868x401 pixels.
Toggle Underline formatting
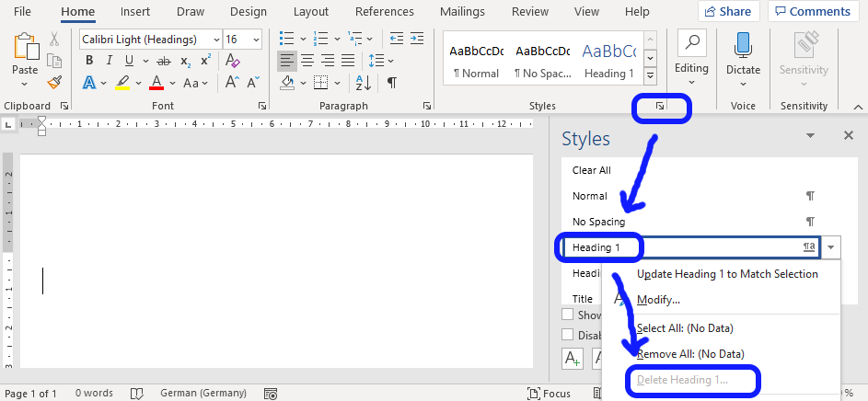(x=129, y=61)
